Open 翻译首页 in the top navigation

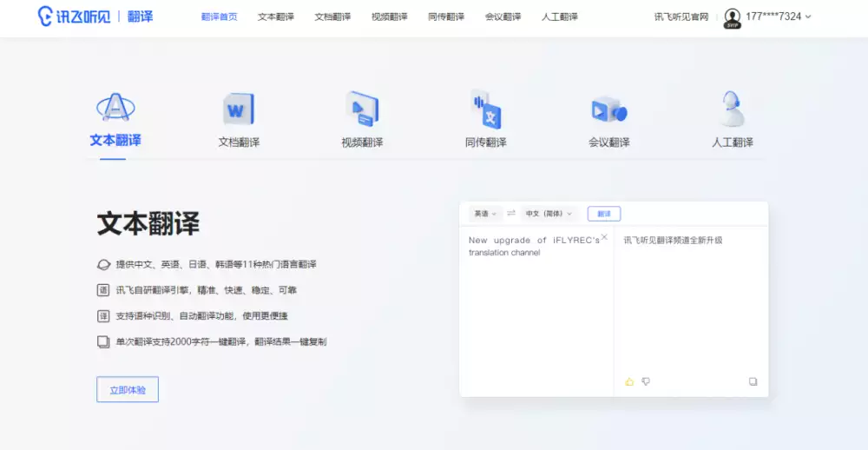click(x=220, y=17)
